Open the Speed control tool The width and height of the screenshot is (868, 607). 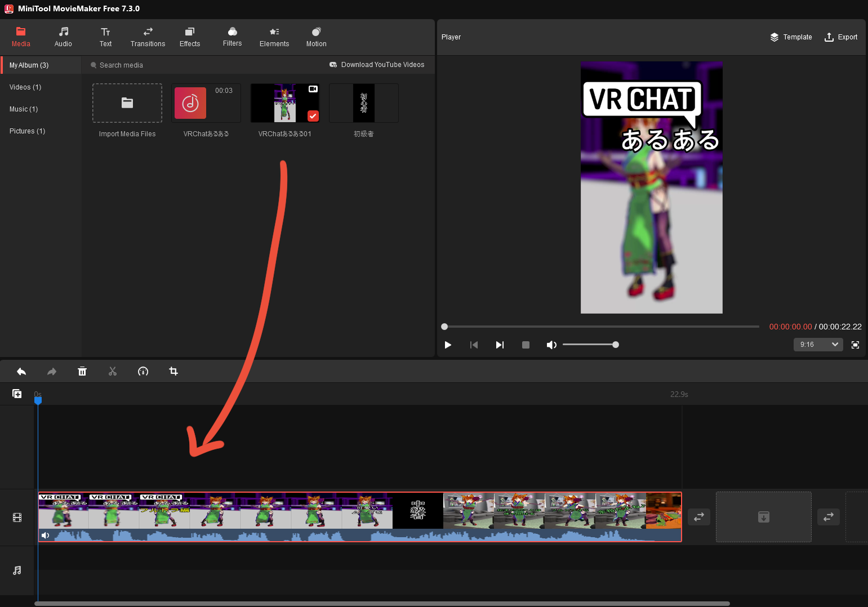[x=143, y=372]
